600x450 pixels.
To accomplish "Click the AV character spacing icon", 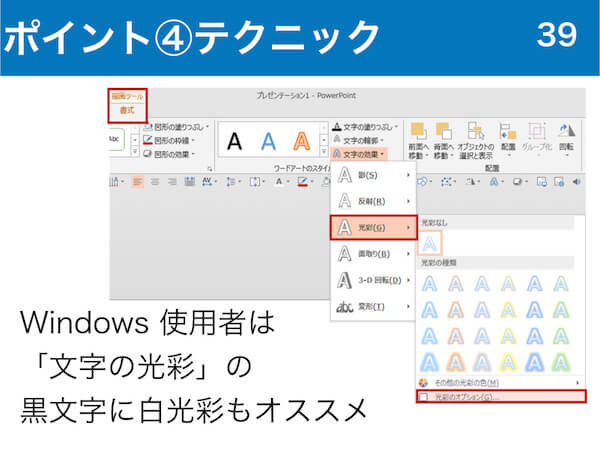I will coord(207,181).
